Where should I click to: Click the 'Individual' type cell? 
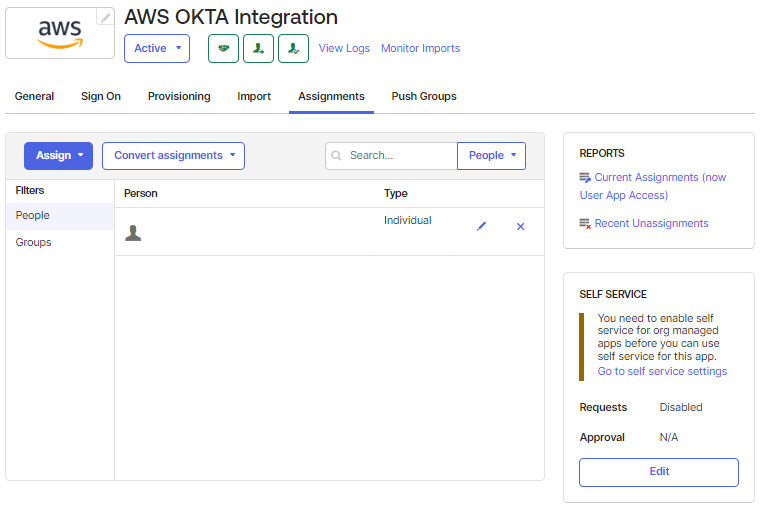(x=407, y=220)
